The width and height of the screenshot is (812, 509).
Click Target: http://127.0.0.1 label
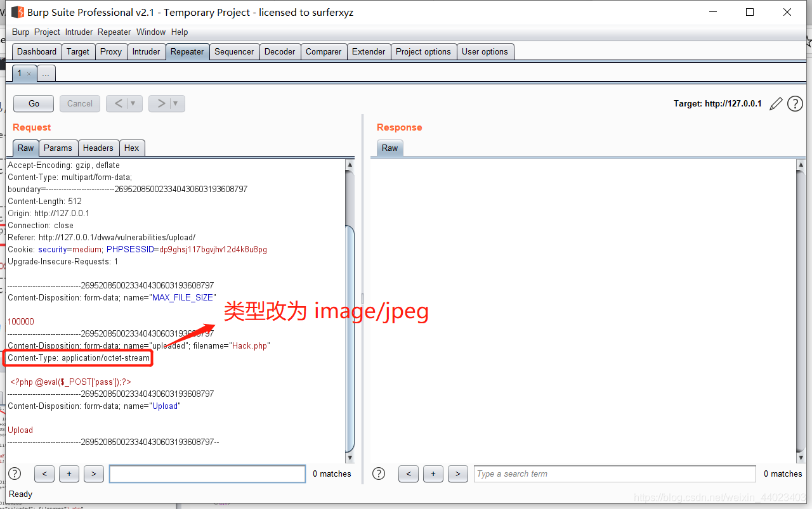click(x=717, y=104)
